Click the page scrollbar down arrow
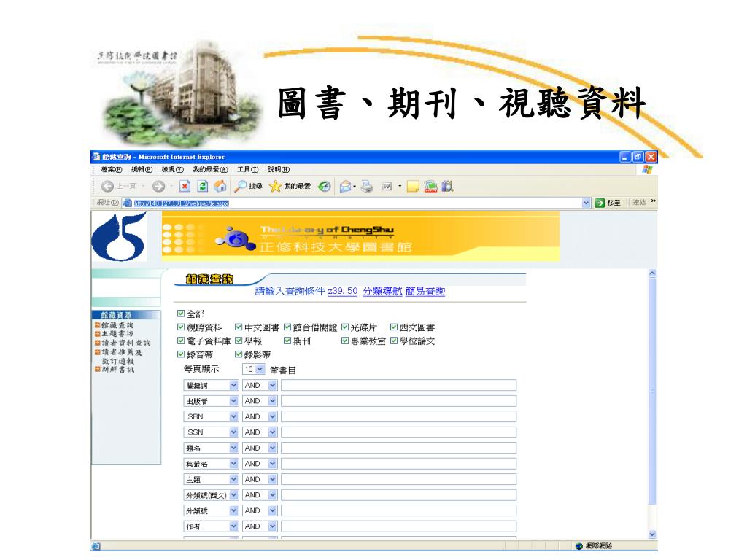Image resolution: width=747 pixels, height=560 pixels. pos(652,534)
